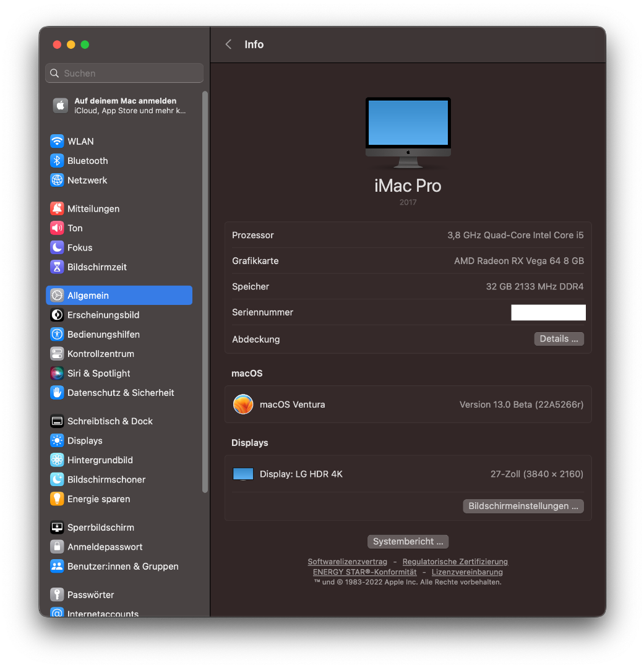Select the Passwörter key icon

[x=57, y=595]
